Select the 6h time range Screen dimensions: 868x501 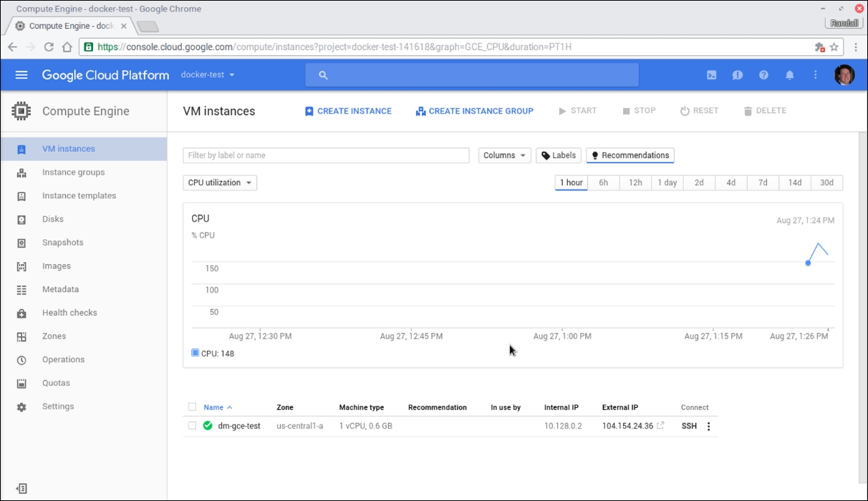(x=604, y=183)
